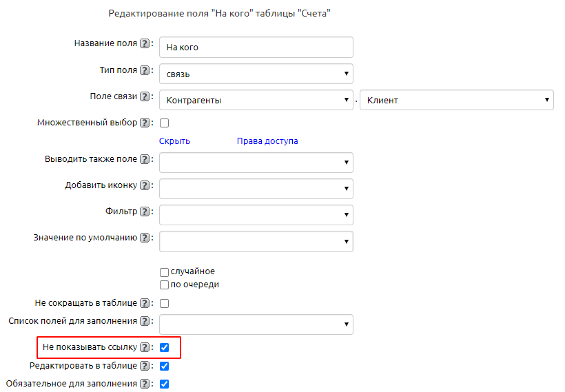Open help for "Поле связи"

point(145,96)
